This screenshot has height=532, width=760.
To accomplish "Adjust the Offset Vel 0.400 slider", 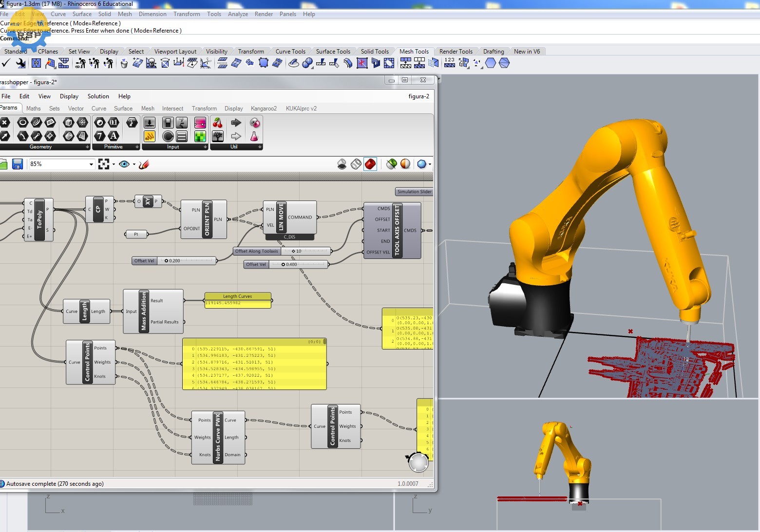I will (286, 264).
